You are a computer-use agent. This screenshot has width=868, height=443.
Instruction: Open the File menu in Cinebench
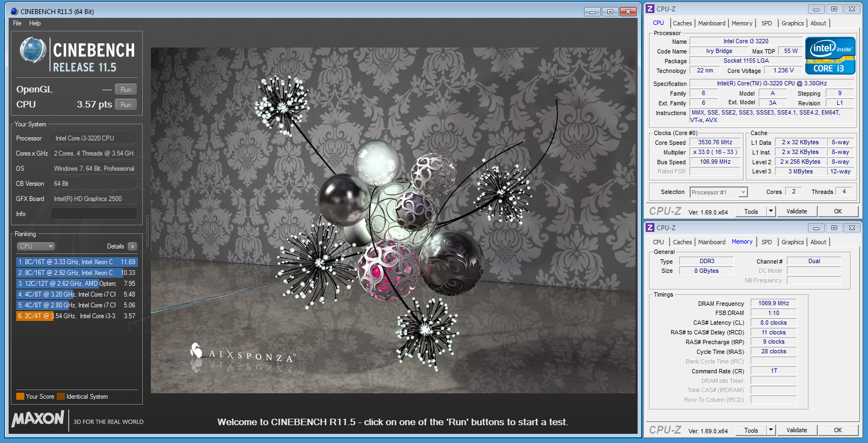click(x=17, y=23)
